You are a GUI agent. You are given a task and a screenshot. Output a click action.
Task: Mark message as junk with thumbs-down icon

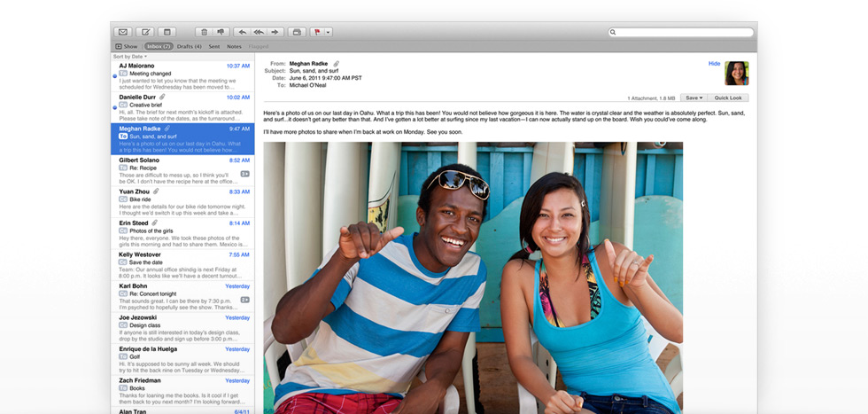click(x=221, y=32)
